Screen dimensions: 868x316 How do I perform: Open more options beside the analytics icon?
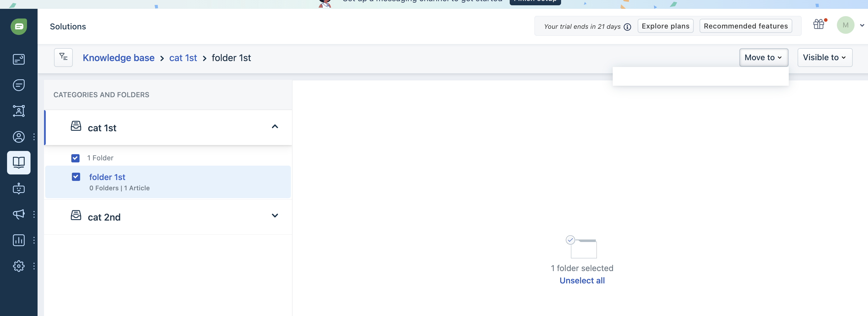point(34,240)
